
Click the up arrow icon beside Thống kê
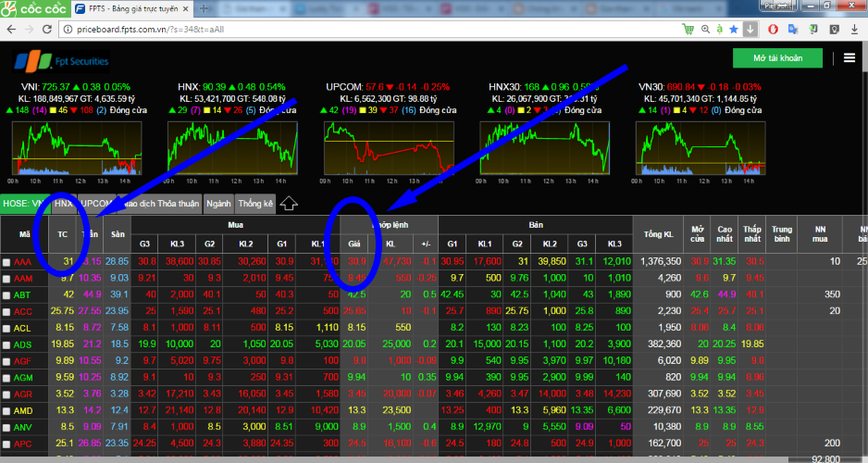coord(289,203)
